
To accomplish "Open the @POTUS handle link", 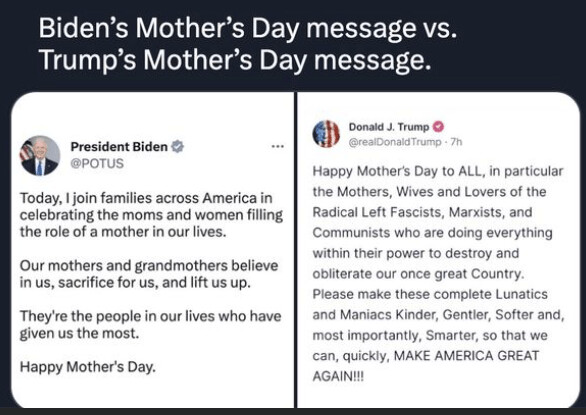I will click(x=97, y=164).
